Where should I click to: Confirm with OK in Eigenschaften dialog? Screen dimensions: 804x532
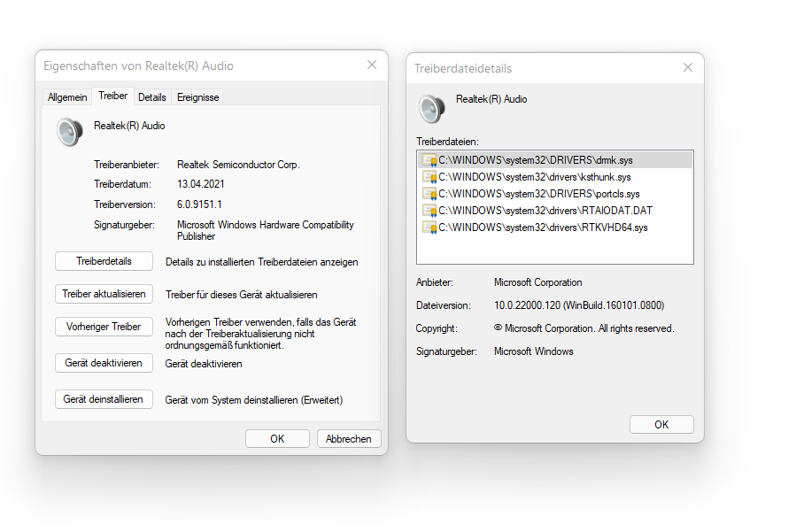(277, 439)
